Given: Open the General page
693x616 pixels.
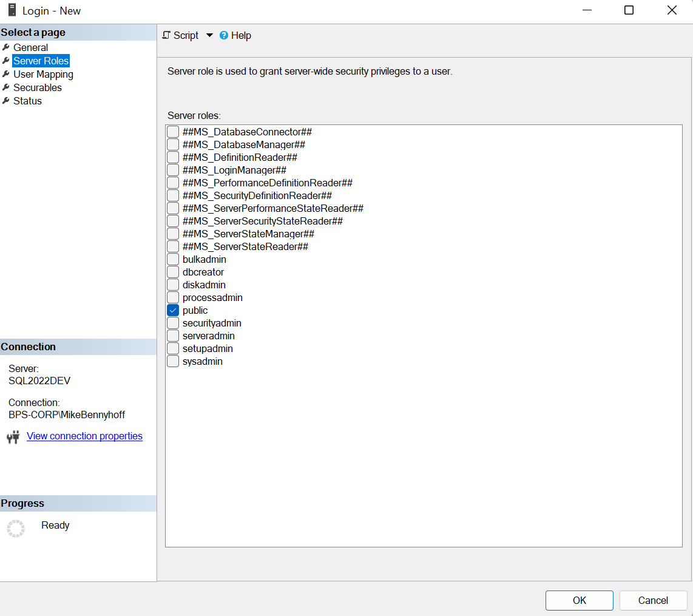Looking at the screenshot, I should 30,47.
